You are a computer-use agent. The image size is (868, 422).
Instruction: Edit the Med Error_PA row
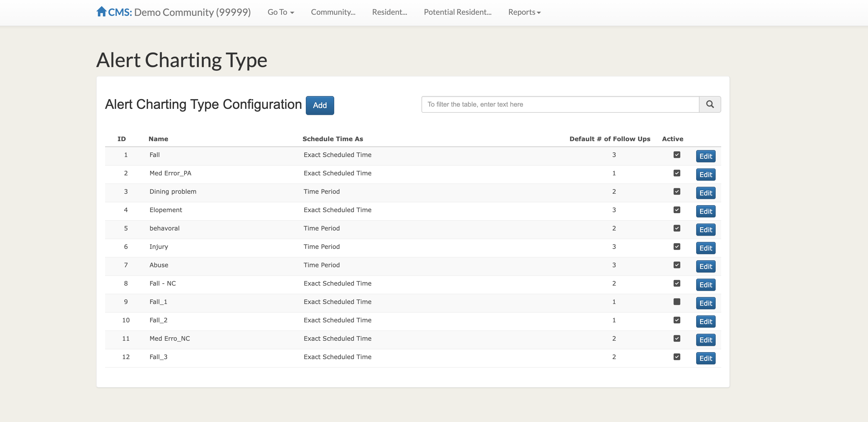pos(705,175)
